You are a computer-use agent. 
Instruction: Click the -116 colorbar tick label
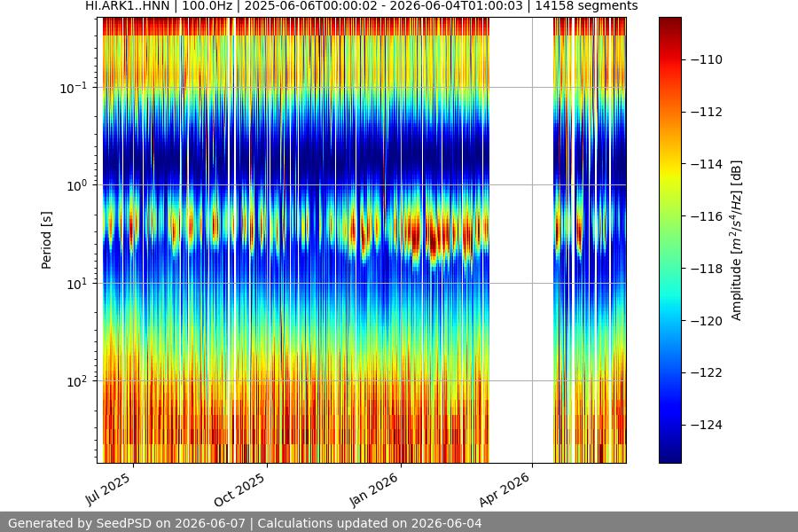click(707, 216)
